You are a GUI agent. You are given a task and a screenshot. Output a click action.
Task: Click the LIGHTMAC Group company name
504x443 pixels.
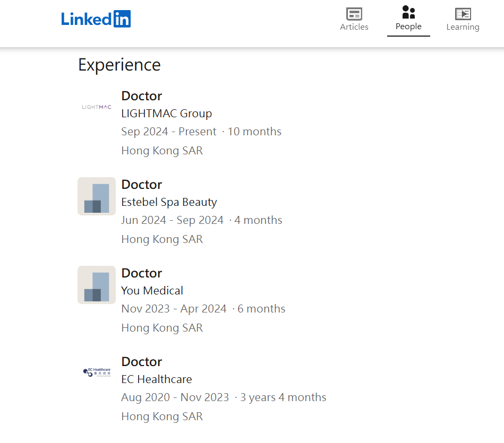(166, 113)
